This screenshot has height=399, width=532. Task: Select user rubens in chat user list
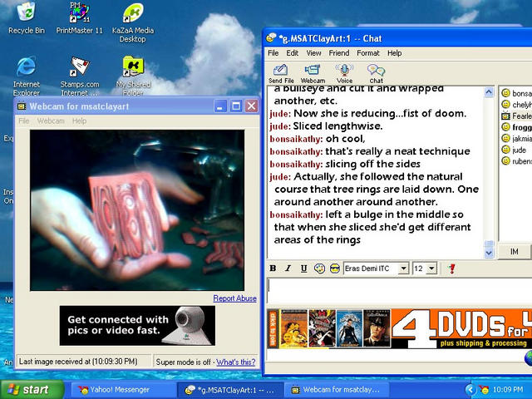[x=516, y=161]
